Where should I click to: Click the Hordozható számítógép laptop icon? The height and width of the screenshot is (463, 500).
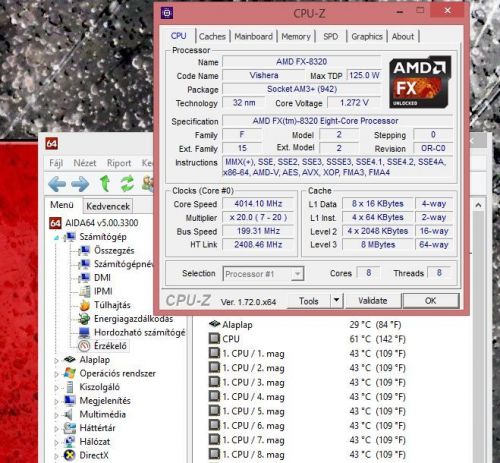coord(84,332)
